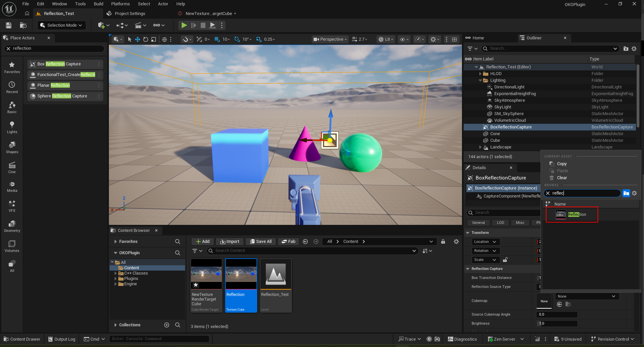
Task: Open the Location transform type dropdown
Action: 485,242
